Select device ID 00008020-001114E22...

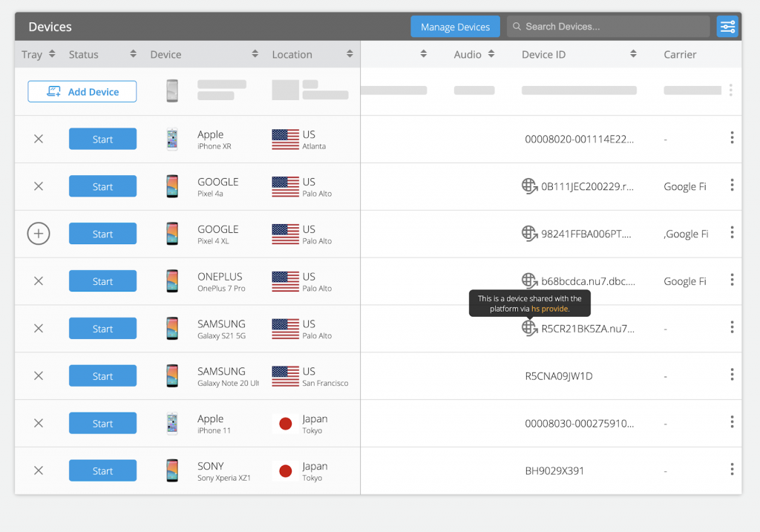point(579,139)
